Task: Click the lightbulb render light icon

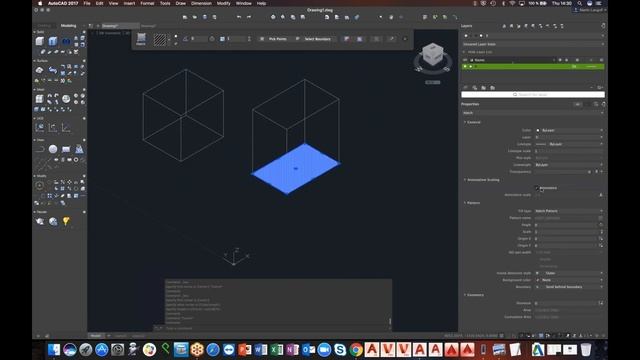Action: tap(66, 221)
